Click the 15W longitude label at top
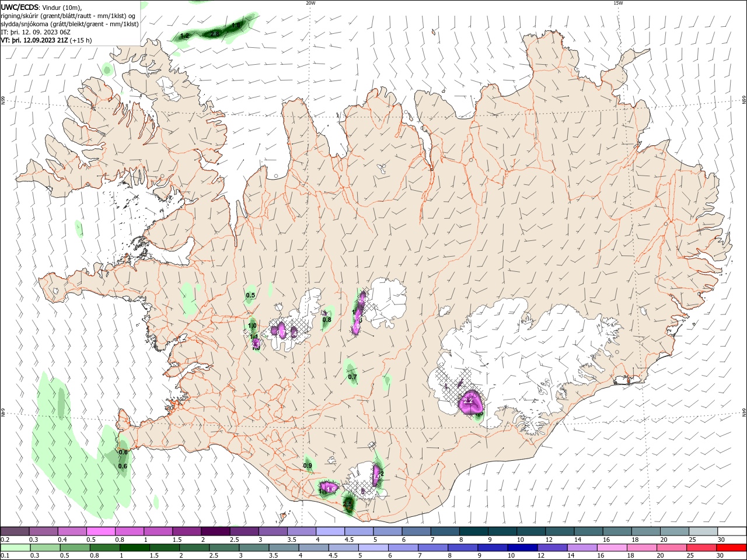 click(x=618, y=3)
